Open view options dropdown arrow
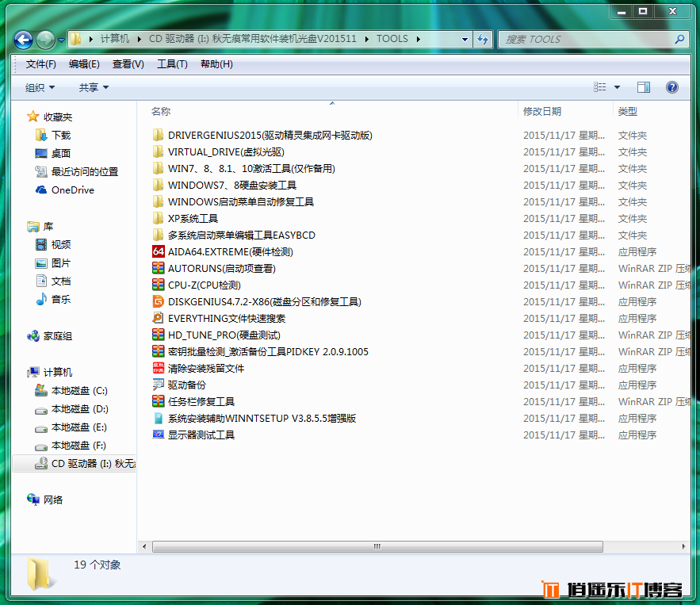The width and height of the screenshot is (700, 605). point(617,87)
